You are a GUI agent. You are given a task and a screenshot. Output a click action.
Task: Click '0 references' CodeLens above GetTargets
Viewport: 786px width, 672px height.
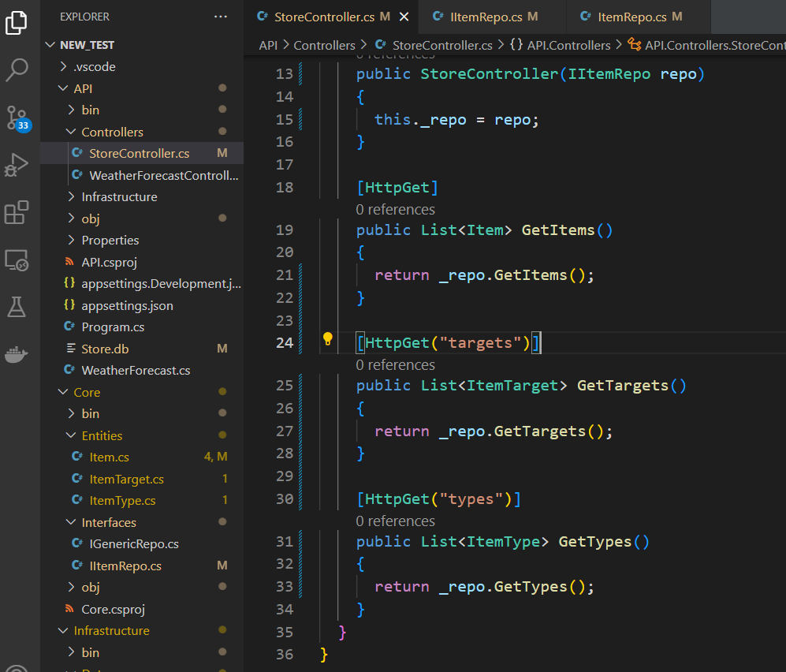pyautogui.click(x=395, y=364)
